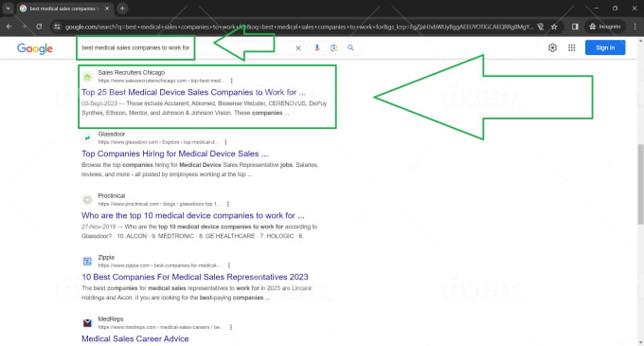Viewport: 644px width, 346px height.
Task: Click the proclinical.com URL breadcrumb
Action: click(159, 204)
